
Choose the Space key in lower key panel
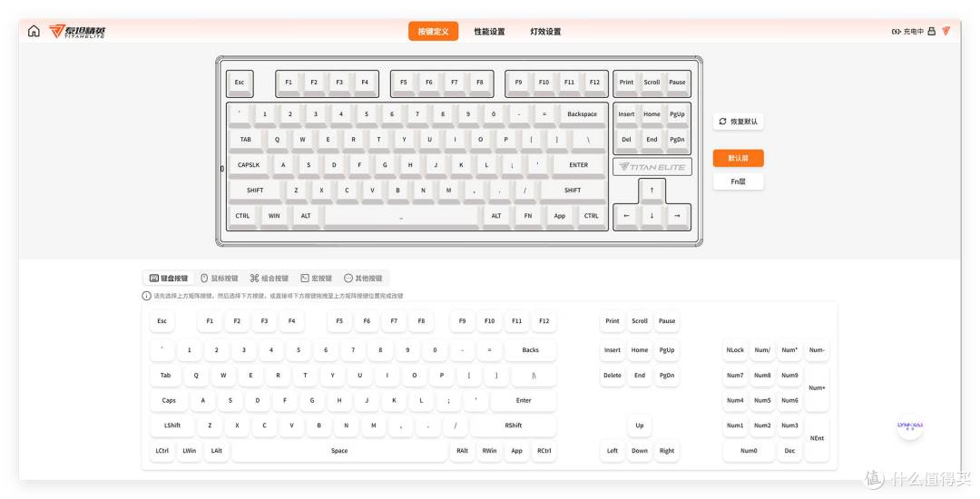(x=339, y=451)
